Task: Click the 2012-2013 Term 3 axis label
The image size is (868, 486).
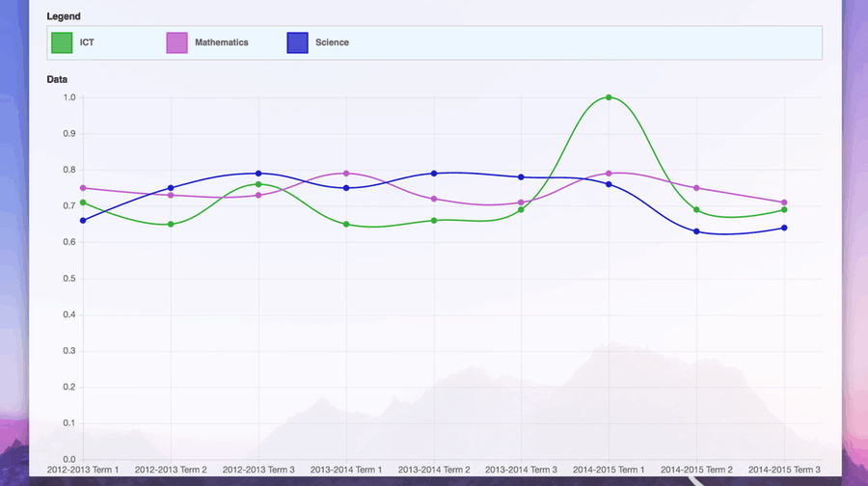Action: tap(258, 470)
